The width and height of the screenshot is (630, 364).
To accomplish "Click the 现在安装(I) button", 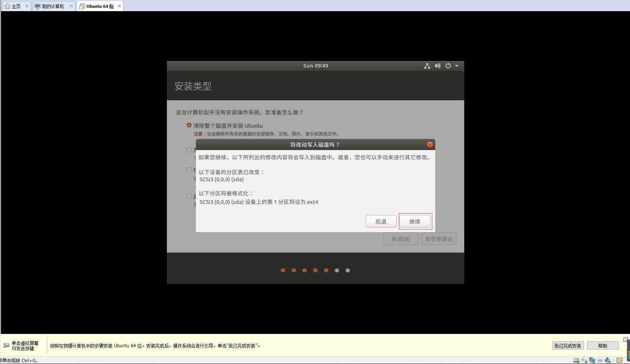I will click(x=439, y=239).
